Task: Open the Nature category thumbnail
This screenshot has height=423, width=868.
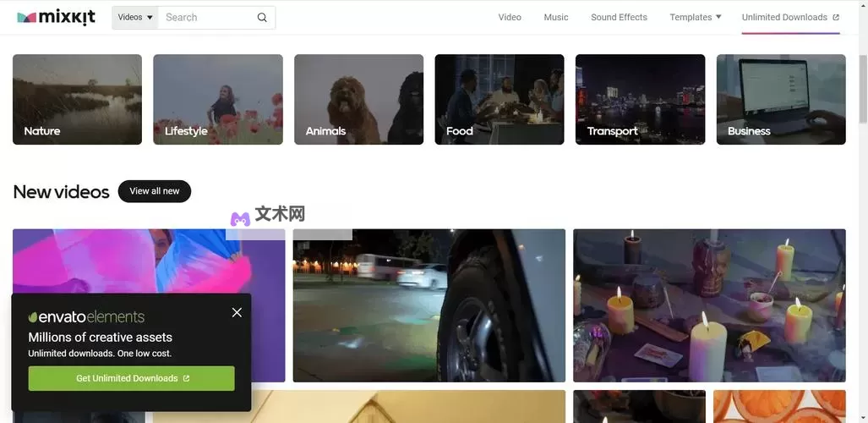Action: tap(77, 99)
